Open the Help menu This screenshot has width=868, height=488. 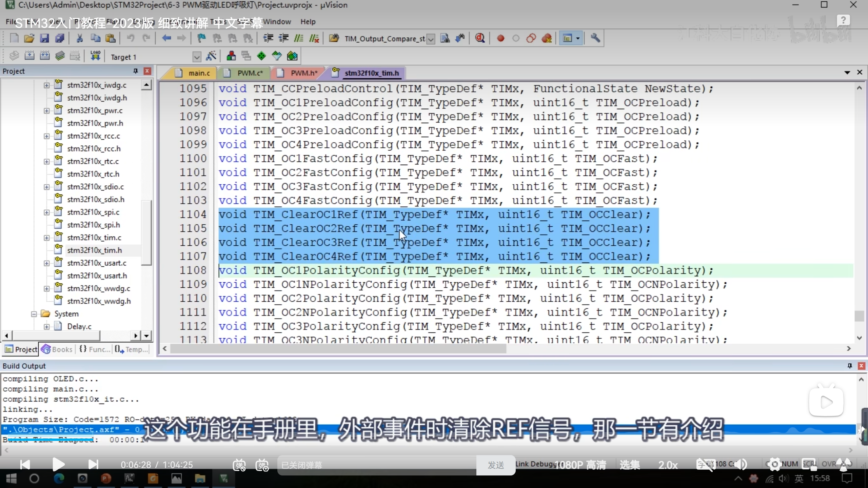(308, 22)
